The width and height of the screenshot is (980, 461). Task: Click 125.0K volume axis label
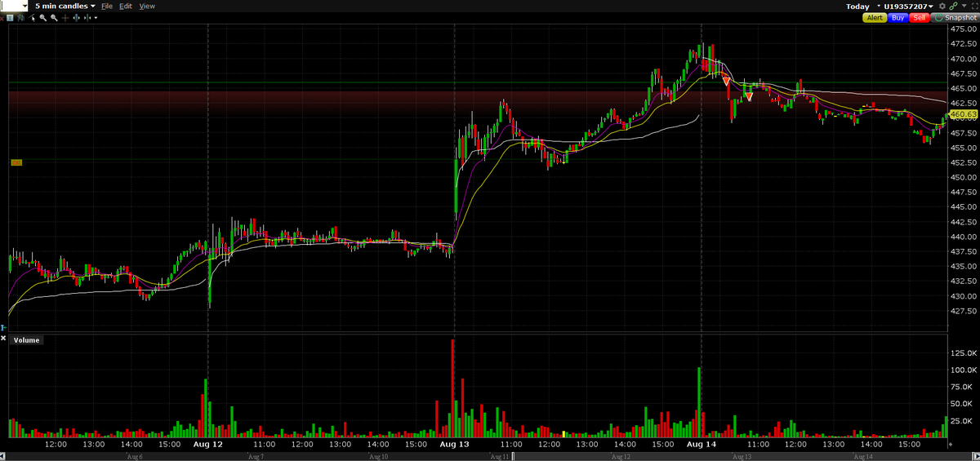point(964,353)
